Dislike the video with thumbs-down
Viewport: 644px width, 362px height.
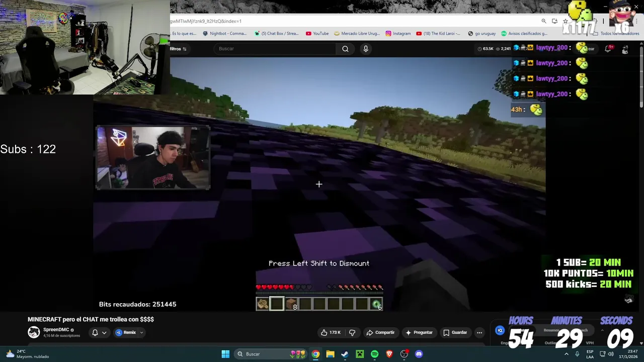352,332
